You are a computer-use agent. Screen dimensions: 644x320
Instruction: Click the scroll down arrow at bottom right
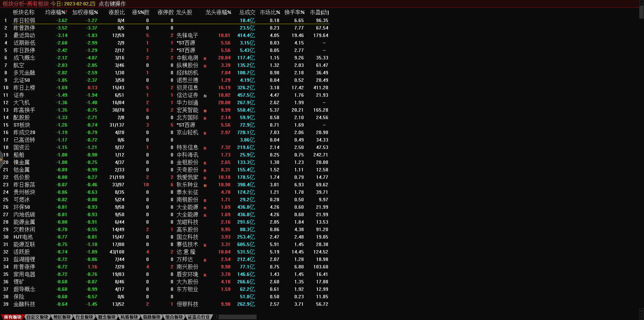click(x=641, y=311)
